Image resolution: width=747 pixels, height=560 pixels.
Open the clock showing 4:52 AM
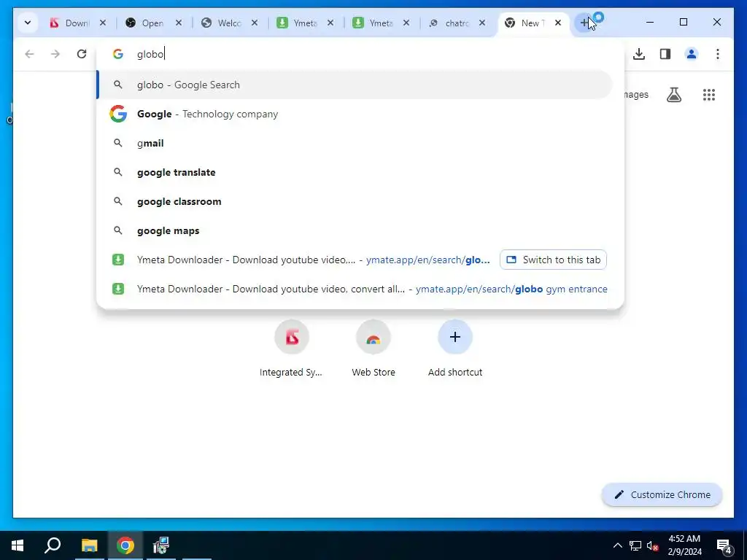point(684,545)
